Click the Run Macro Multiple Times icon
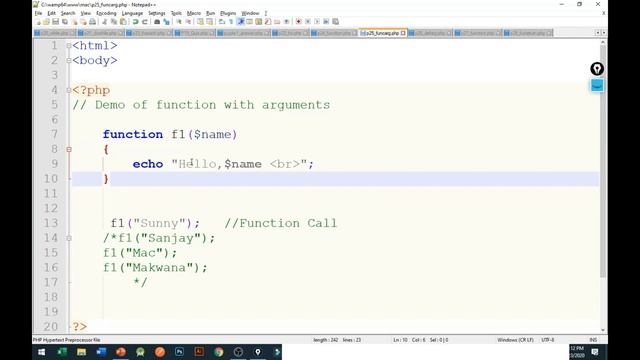 326,22
